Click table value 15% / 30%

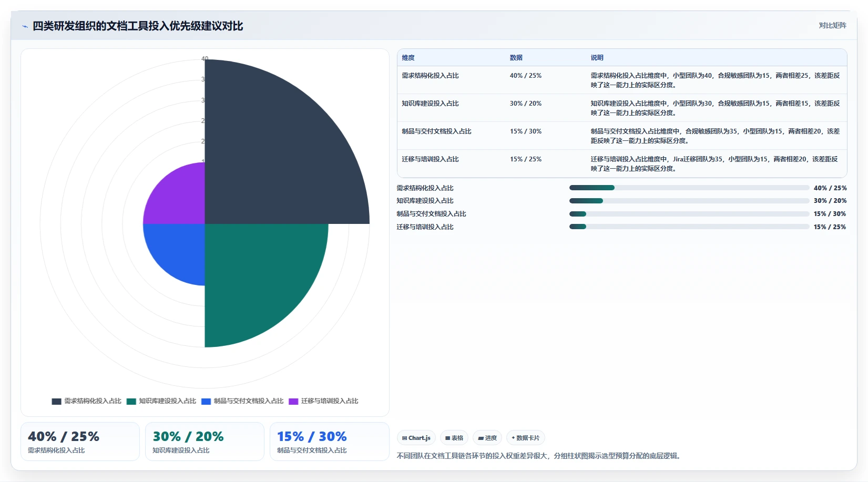526,131
